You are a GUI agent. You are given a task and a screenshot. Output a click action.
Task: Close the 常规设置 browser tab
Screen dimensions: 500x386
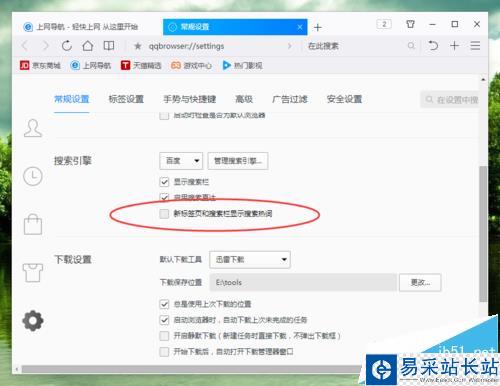tap(300, 27)
